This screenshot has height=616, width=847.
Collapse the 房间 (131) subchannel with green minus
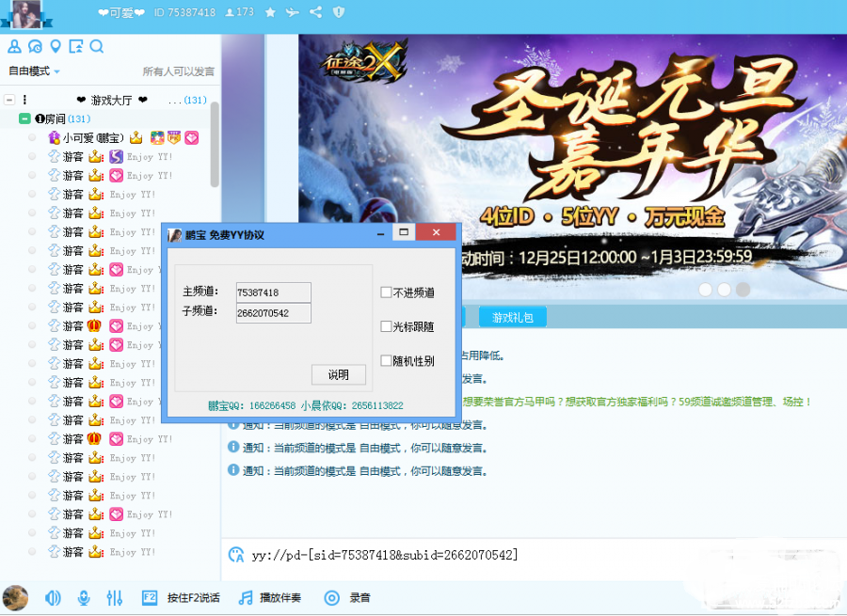pyautogui.click(x=24, y=118)
